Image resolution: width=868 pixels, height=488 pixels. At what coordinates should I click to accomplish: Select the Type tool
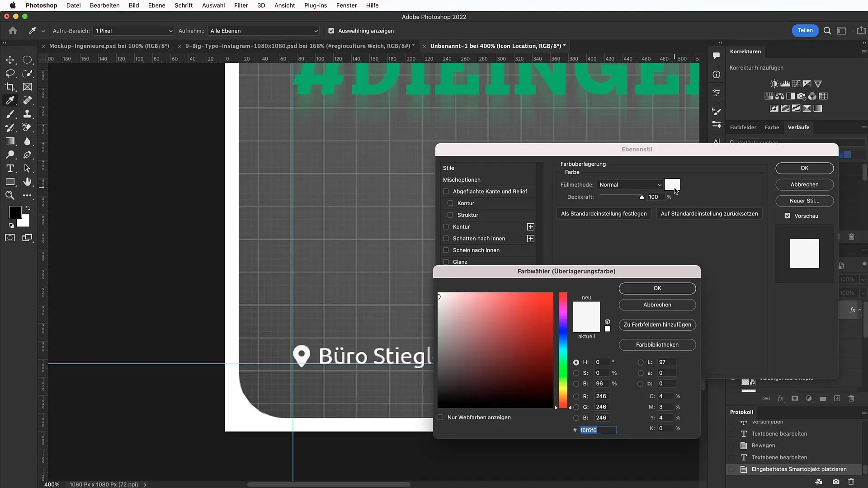[x=10, y=168]
